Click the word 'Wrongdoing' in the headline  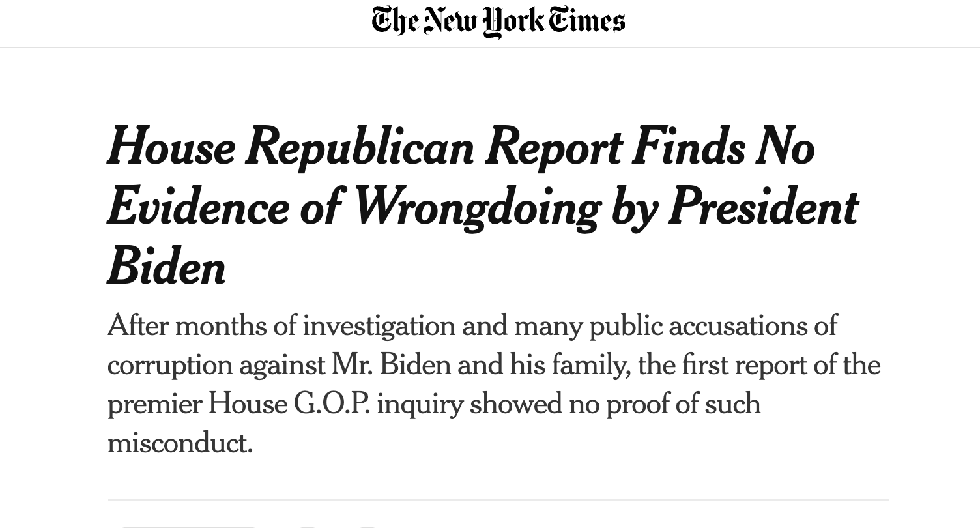476,207
